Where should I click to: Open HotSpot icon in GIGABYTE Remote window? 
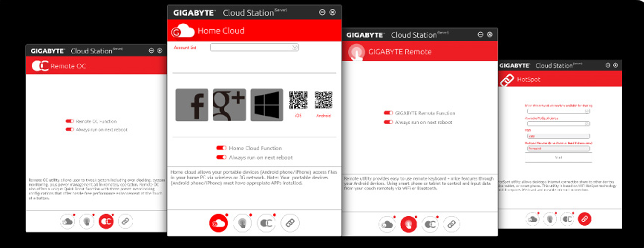(451, 225)
